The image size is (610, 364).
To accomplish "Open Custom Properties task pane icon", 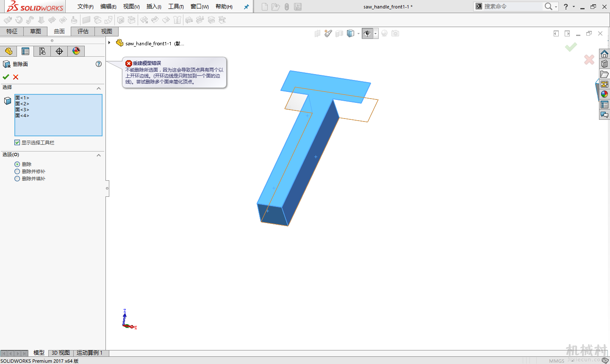I will tap(604, 105).
